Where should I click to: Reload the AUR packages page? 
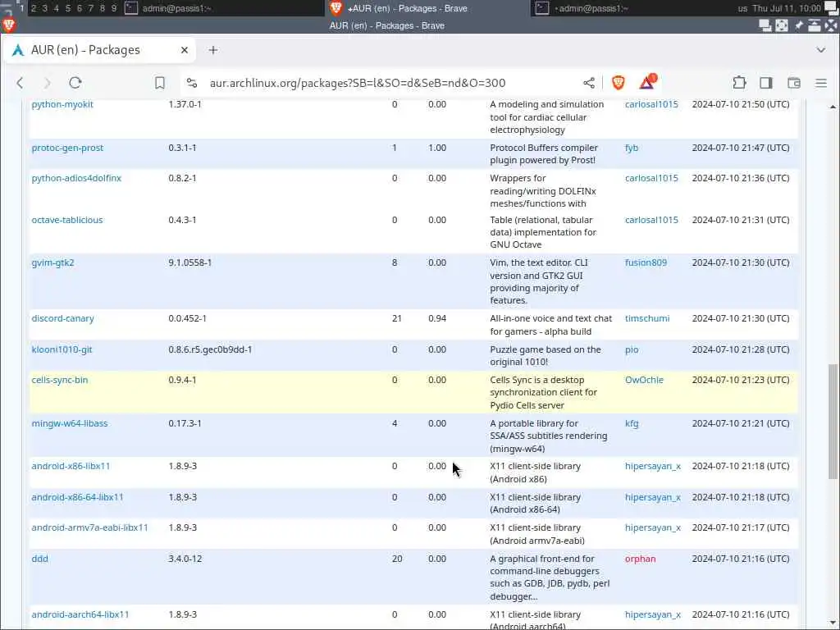click(x=75, y=83)
